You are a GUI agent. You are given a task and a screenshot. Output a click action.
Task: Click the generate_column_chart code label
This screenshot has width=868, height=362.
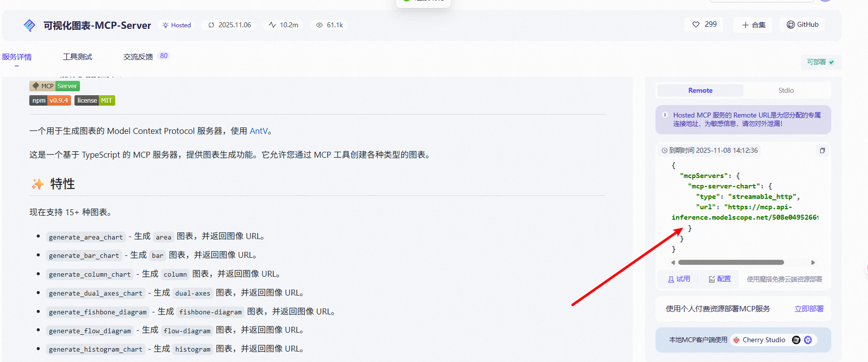click(x=89, y=274)
